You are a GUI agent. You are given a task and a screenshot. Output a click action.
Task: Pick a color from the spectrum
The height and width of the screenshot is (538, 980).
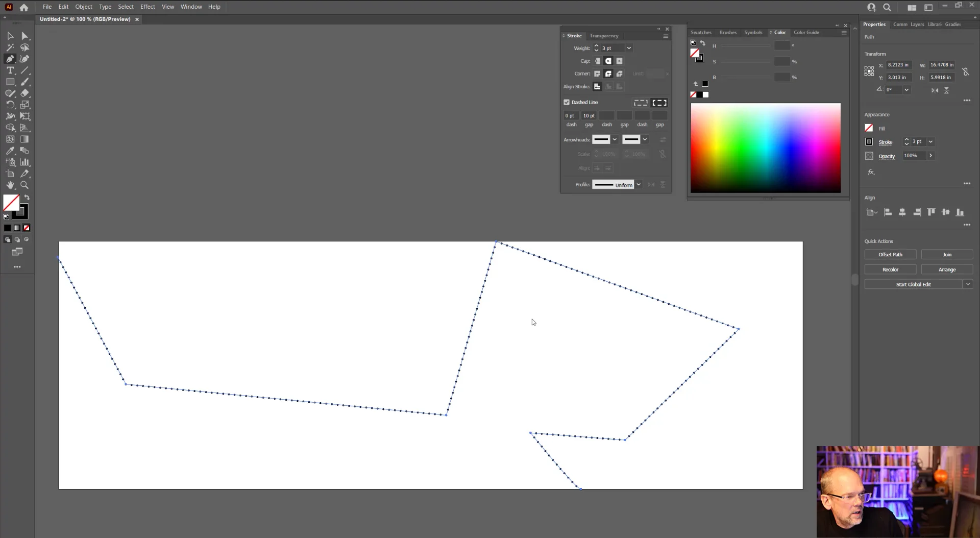pos(766,148)
